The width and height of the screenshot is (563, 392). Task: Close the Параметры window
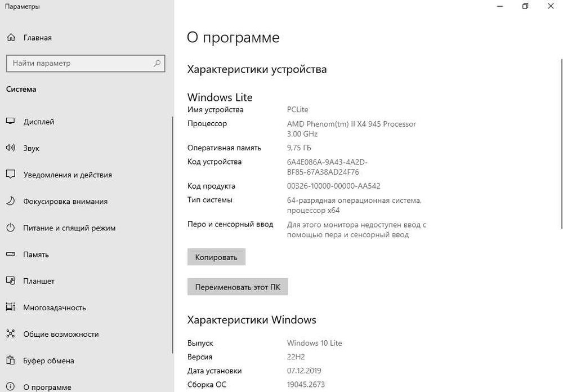(x=551, y=6)
